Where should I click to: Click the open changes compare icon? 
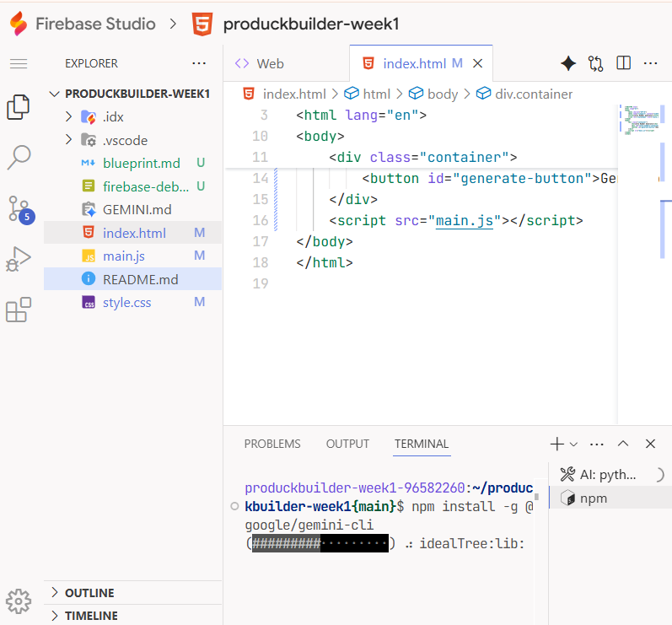click(596, 64)
